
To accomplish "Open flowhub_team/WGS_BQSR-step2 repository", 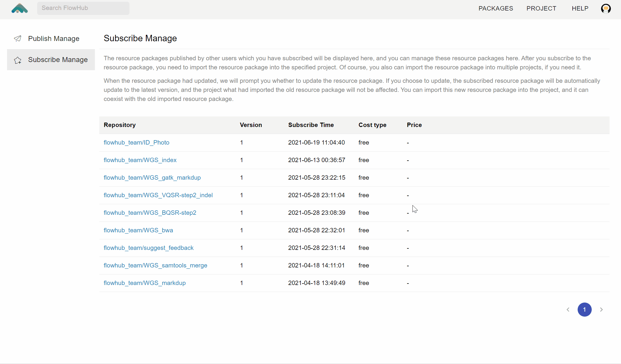I will point(150,213).
